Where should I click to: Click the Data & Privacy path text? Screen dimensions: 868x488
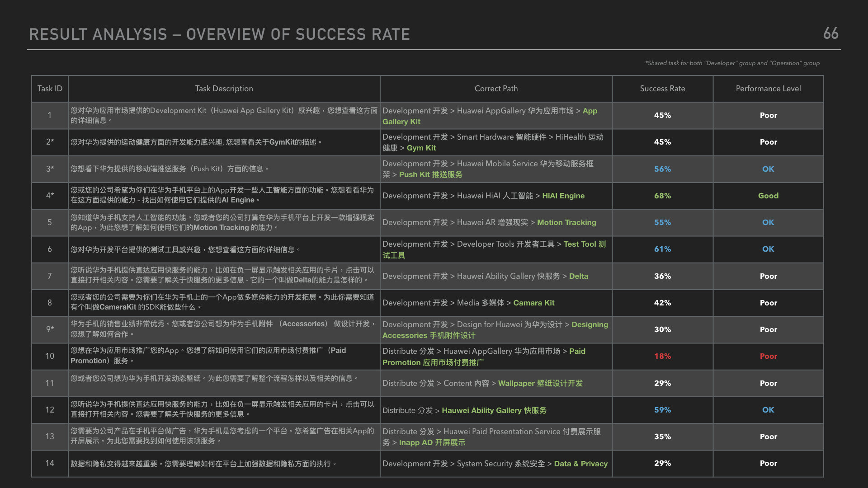[x=581, y=464]
